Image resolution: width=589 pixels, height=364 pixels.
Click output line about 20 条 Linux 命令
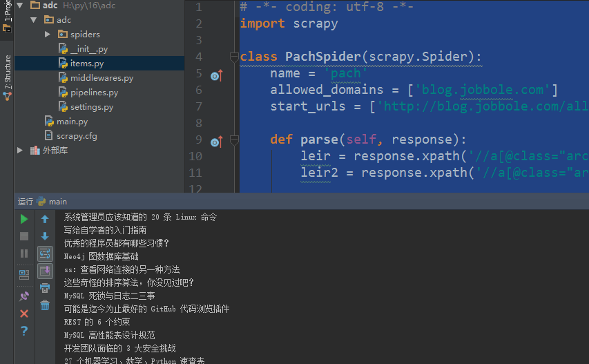(140, 217)
